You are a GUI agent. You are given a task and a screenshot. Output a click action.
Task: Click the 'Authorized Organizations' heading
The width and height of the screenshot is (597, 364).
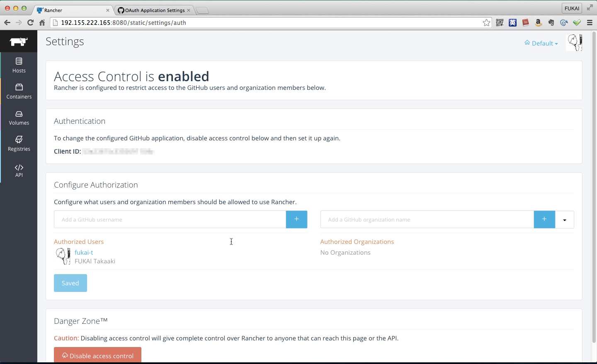[x=357, y=242]
